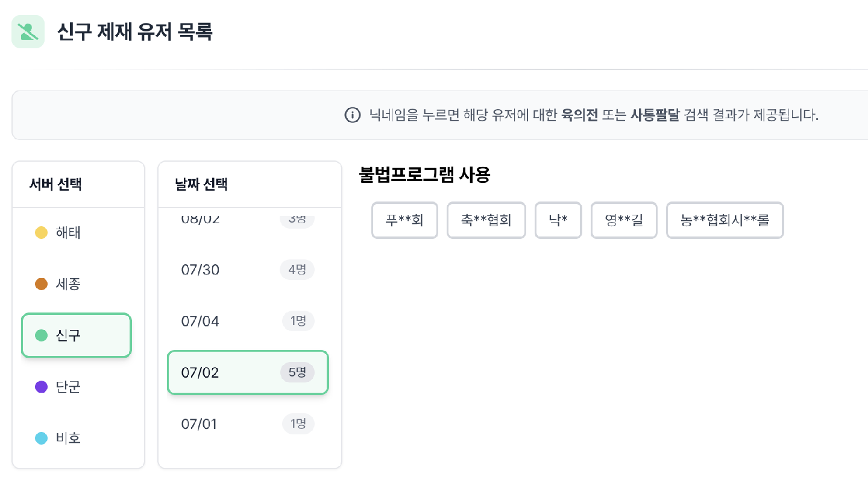Choose the 신구 server entry
Viewport: 868px width, 479px height.
[x=77, y=335]
